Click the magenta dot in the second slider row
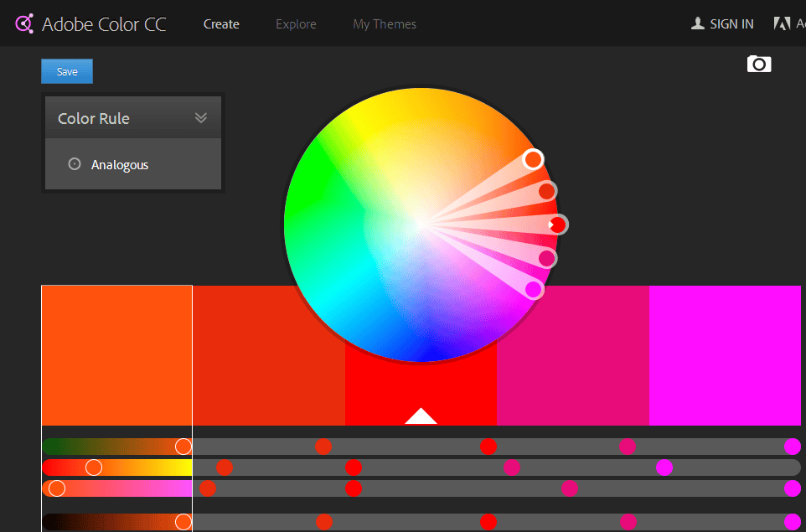 pos(664,467)
